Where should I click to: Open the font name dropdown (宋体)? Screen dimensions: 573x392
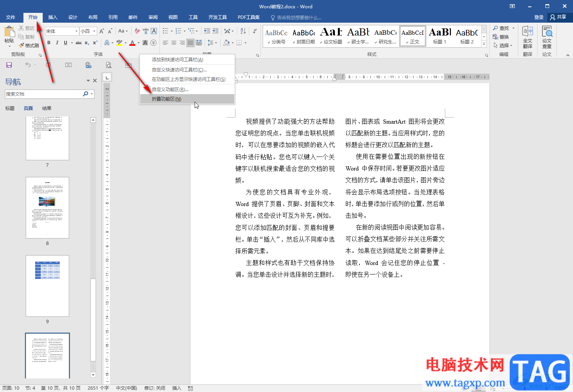click(x=76, y=31)
